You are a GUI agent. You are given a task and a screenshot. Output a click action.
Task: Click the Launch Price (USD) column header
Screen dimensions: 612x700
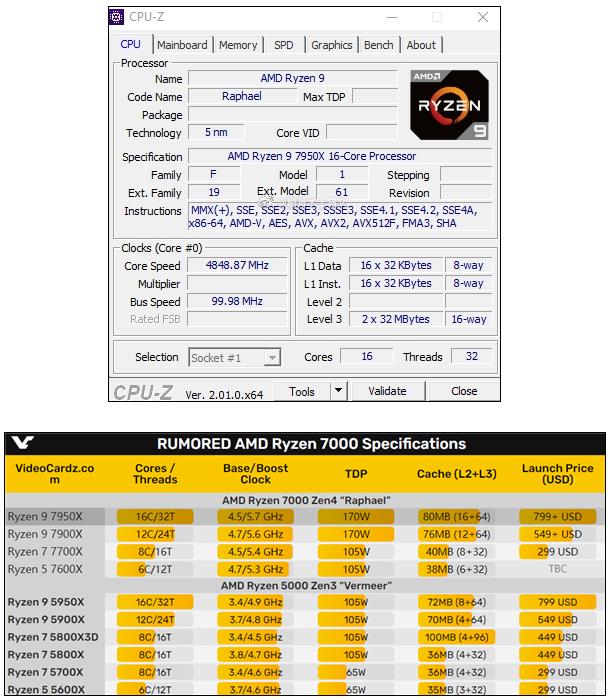(558, 474)
